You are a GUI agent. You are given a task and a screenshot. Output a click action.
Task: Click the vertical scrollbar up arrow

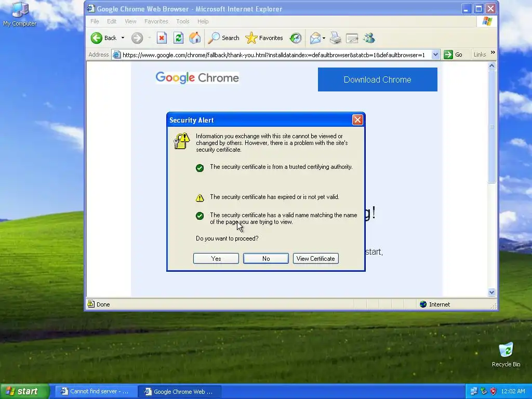(491, 66)
